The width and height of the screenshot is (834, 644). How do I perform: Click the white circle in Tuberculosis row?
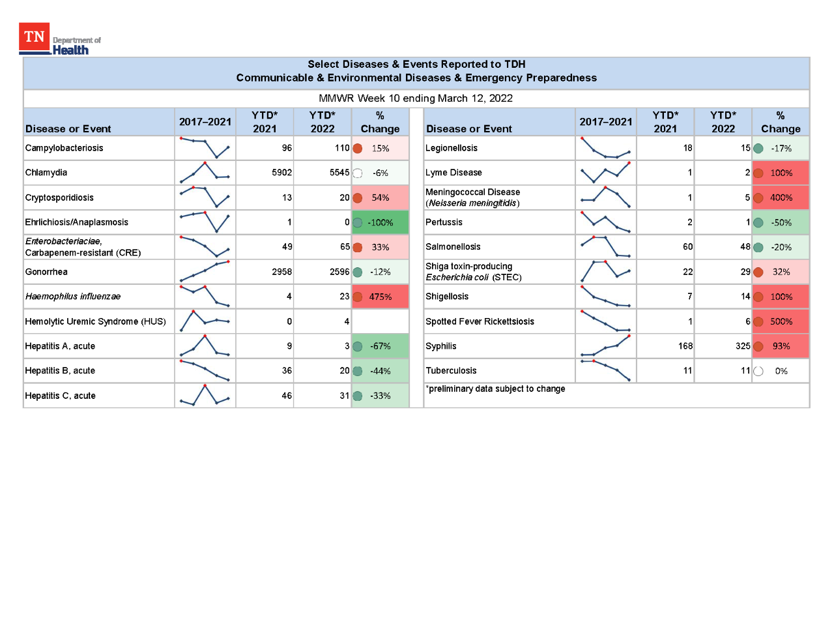(758, 372)
